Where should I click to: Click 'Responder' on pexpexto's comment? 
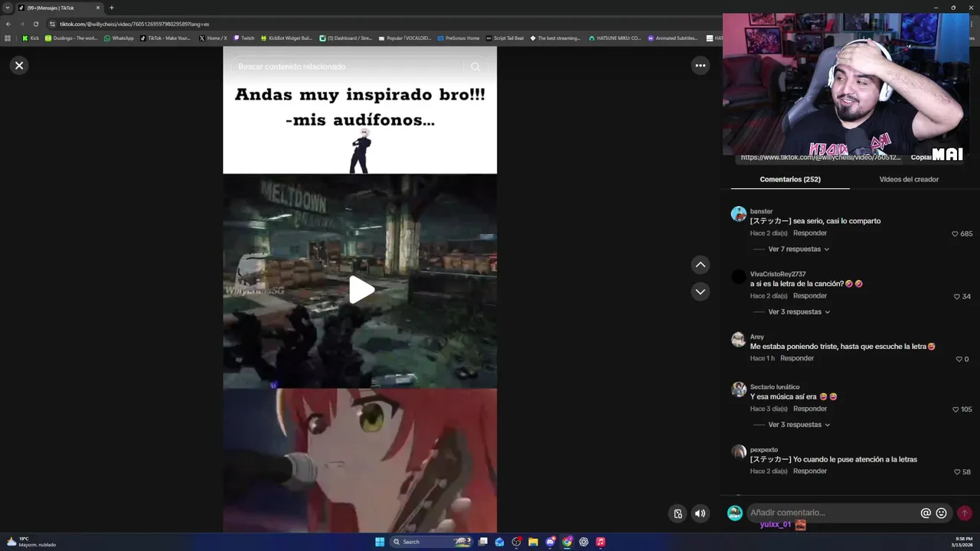[x=810, y=471]
